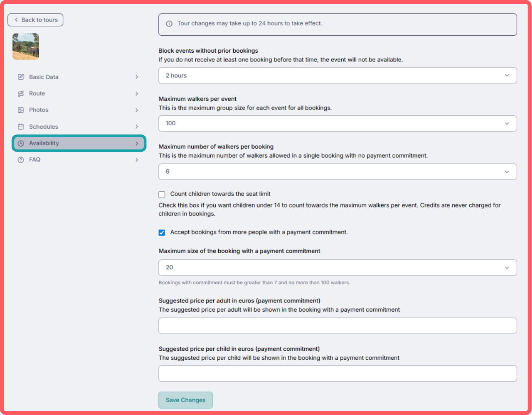Click the info icon in notice banner

(x=169, y=24)
